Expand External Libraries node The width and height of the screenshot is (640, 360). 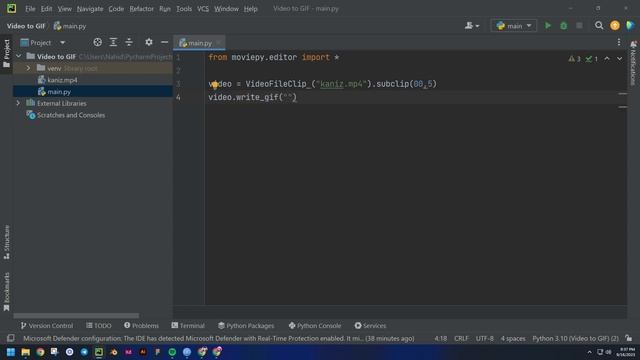point(18,103)
